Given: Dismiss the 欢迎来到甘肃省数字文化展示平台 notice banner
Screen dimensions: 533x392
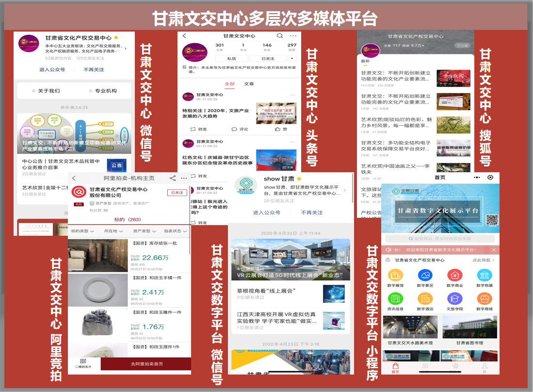Looking at the screenshot, I should pyautogui.click(x=494, y=250).
